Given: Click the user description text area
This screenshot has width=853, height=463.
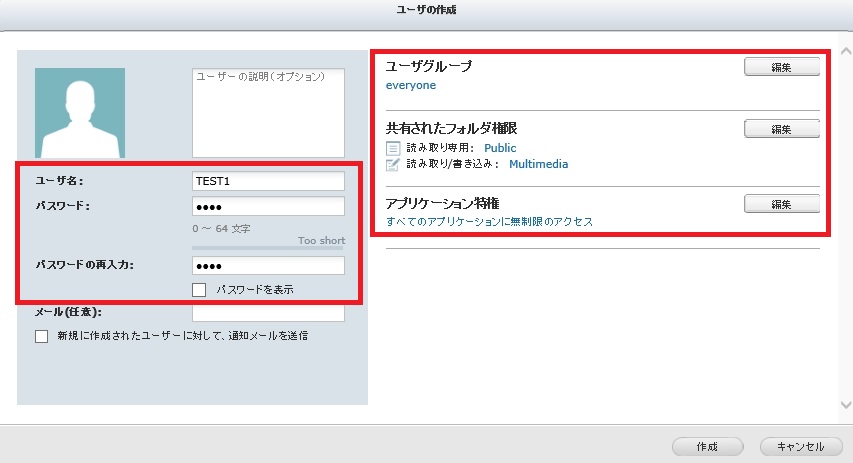Looking at the screenshot, I should [268, 113].
